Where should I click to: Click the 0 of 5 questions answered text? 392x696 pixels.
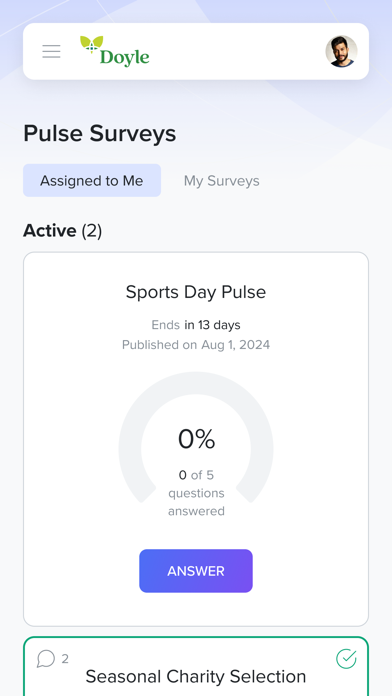pyautogui.click(x=196, y=493)
